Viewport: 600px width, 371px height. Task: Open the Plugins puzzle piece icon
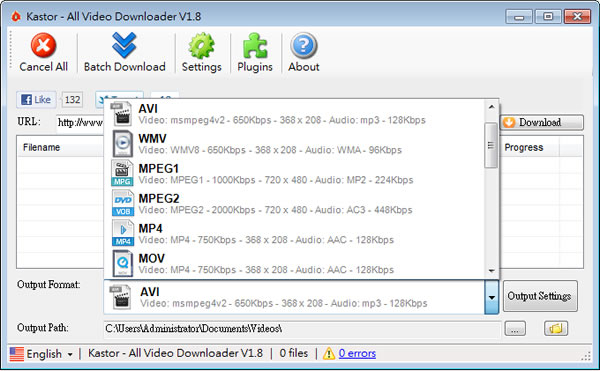click(255, 46)
